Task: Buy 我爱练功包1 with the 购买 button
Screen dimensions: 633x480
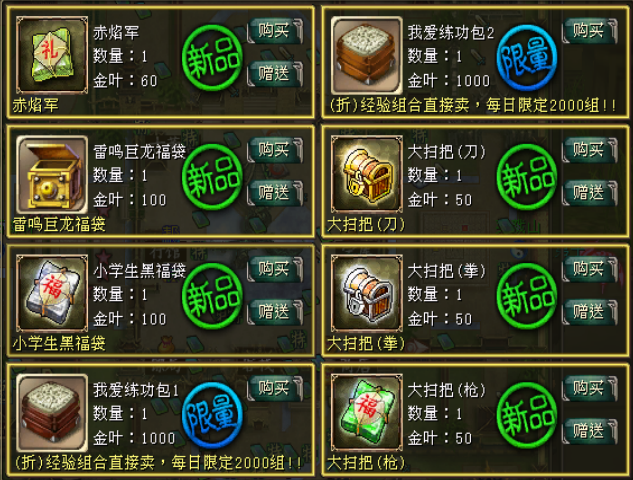Action: [x=275, y=388]
